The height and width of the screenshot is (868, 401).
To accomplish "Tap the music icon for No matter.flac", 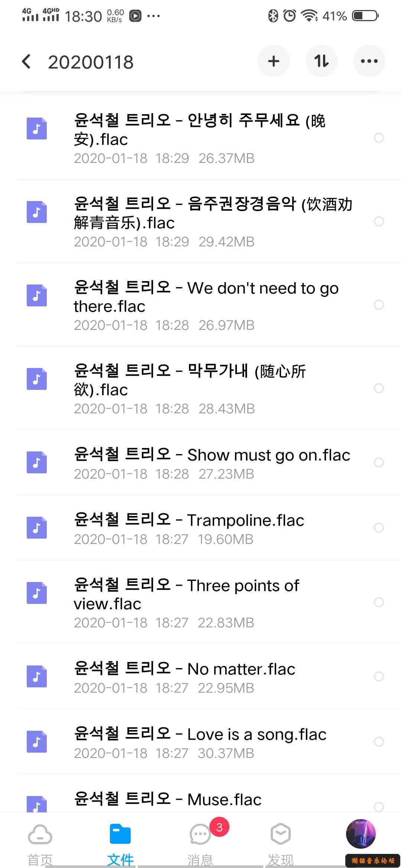I will click(37, 677).
